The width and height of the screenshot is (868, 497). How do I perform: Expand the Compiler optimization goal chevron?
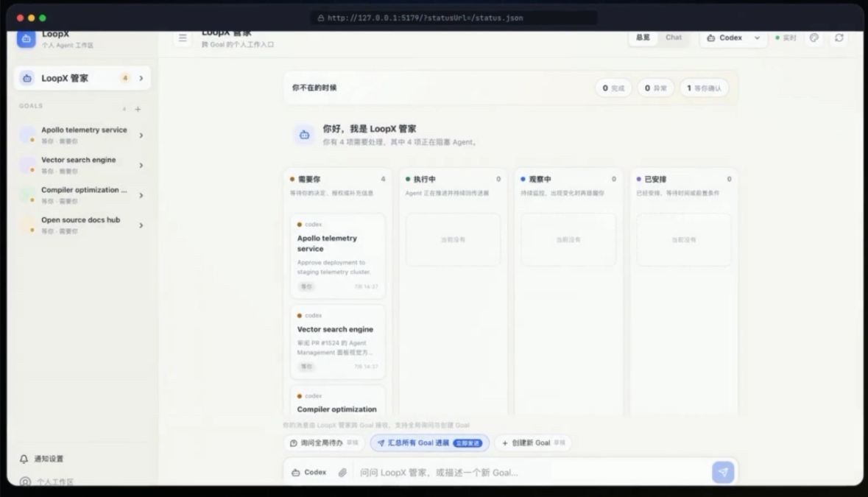[141, 195]
